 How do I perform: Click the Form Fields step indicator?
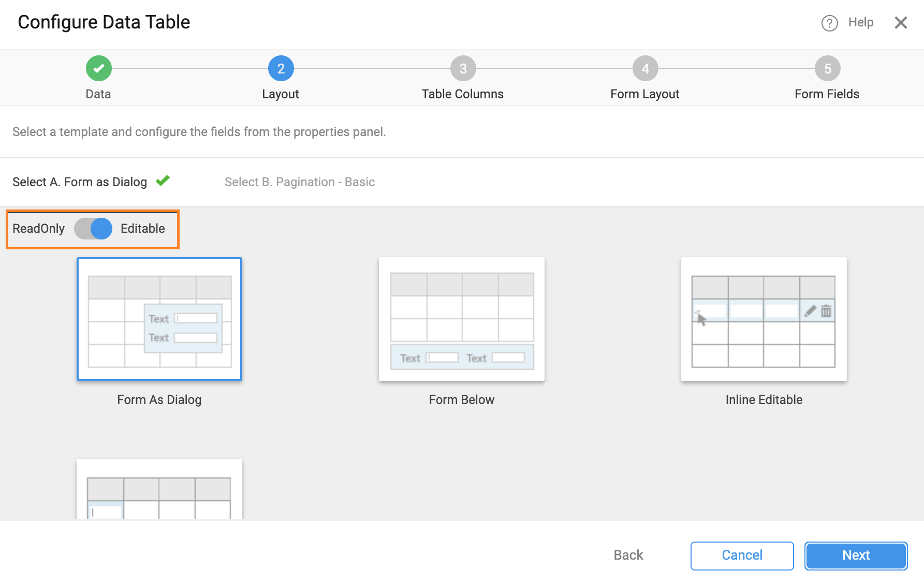(827, 68)
